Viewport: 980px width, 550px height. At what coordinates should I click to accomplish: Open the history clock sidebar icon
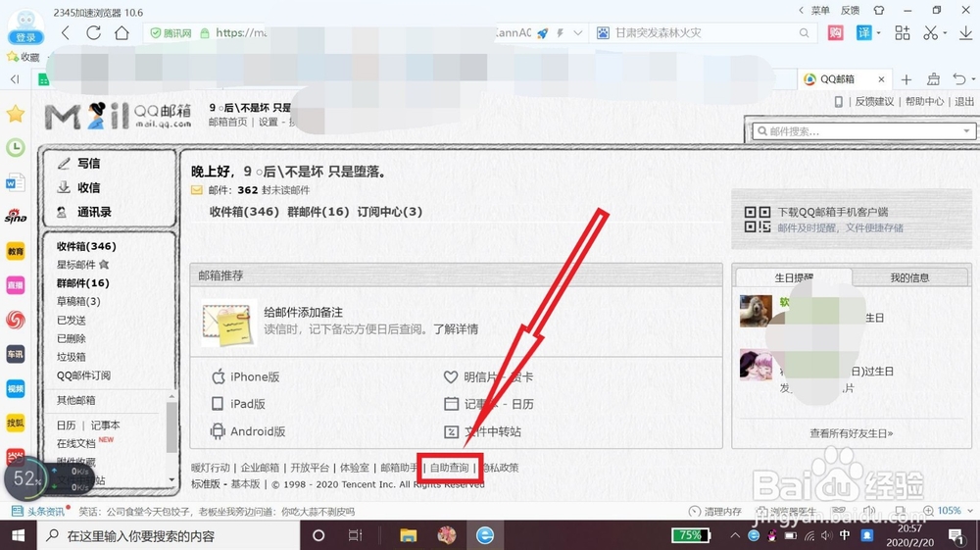coord(16,147)
